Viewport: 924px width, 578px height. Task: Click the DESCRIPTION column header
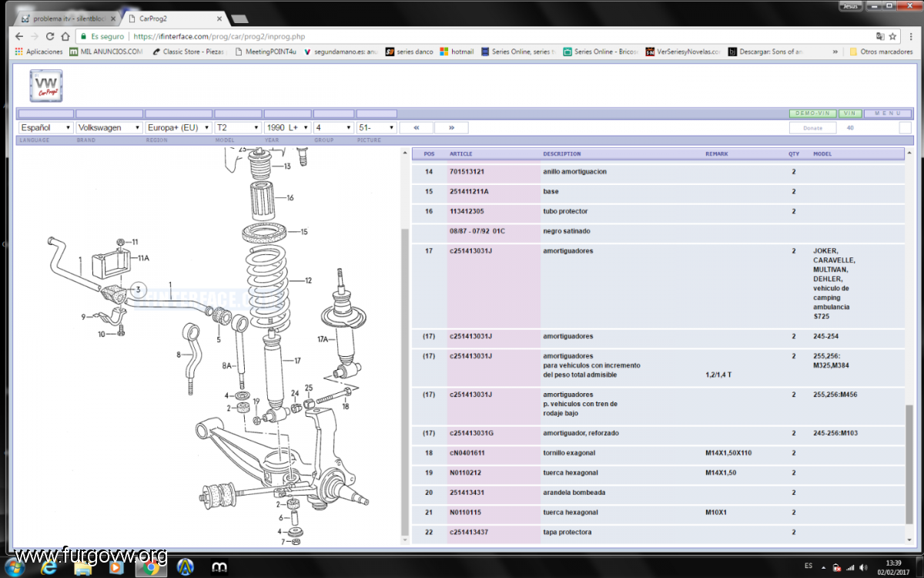pyautogui.click(x=562, y=154)
